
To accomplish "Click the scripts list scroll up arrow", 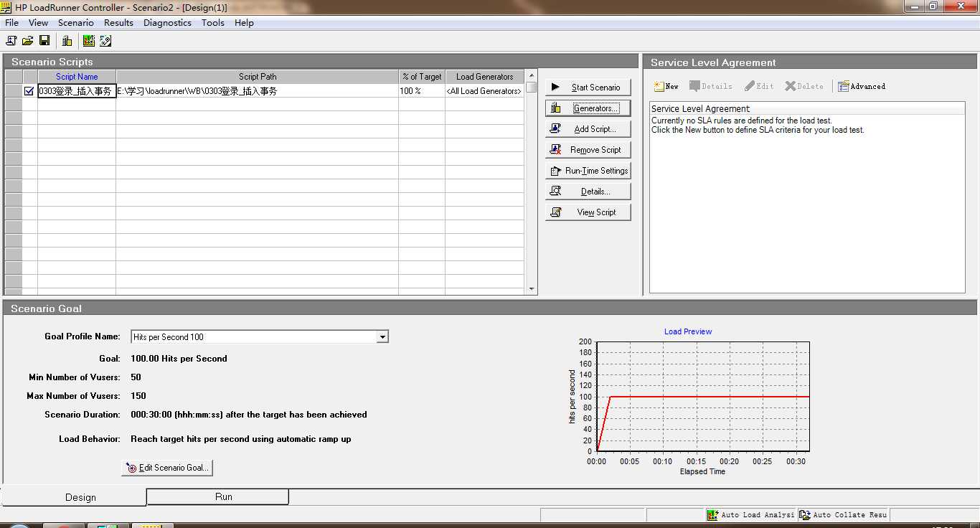I will (532, 75).
